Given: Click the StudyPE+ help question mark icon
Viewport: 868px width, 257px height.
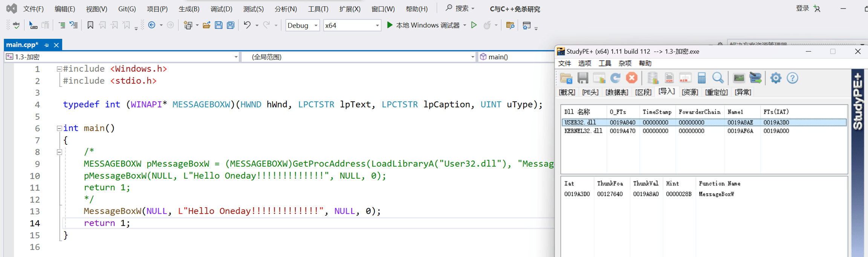Looking at the screenshot, I should [x=792, y=78].
